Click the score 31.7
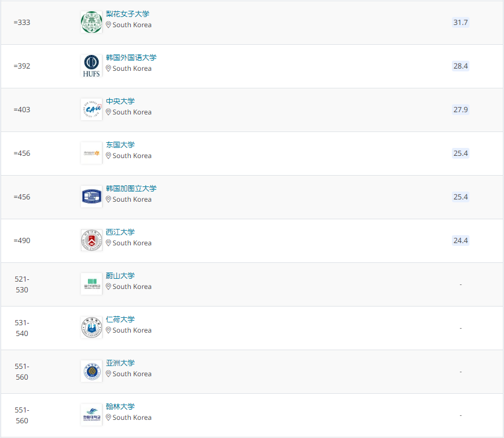The image size is (504, 438). [460, 22]
